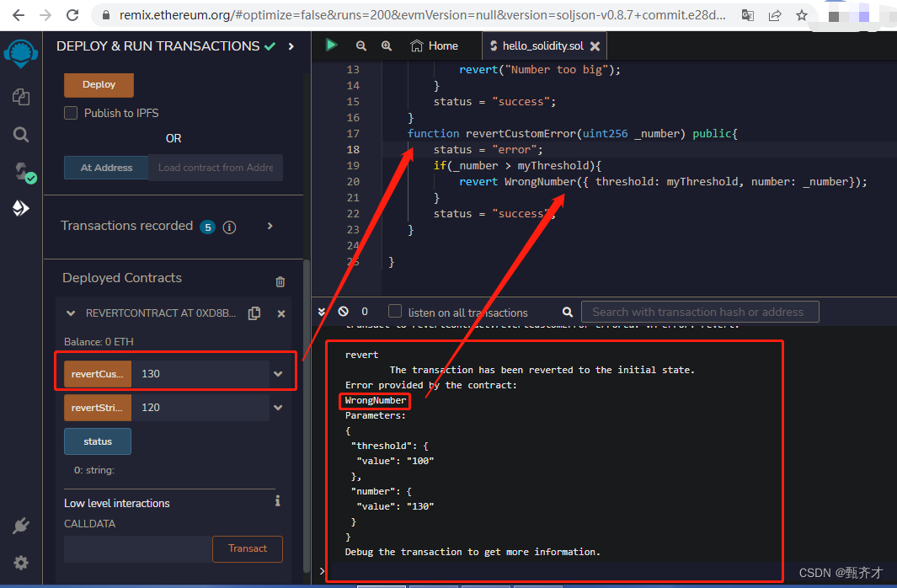Open Deploy & run transactions sidebar icon
This screenshot has width=897, height=588.
pos(20,208)
